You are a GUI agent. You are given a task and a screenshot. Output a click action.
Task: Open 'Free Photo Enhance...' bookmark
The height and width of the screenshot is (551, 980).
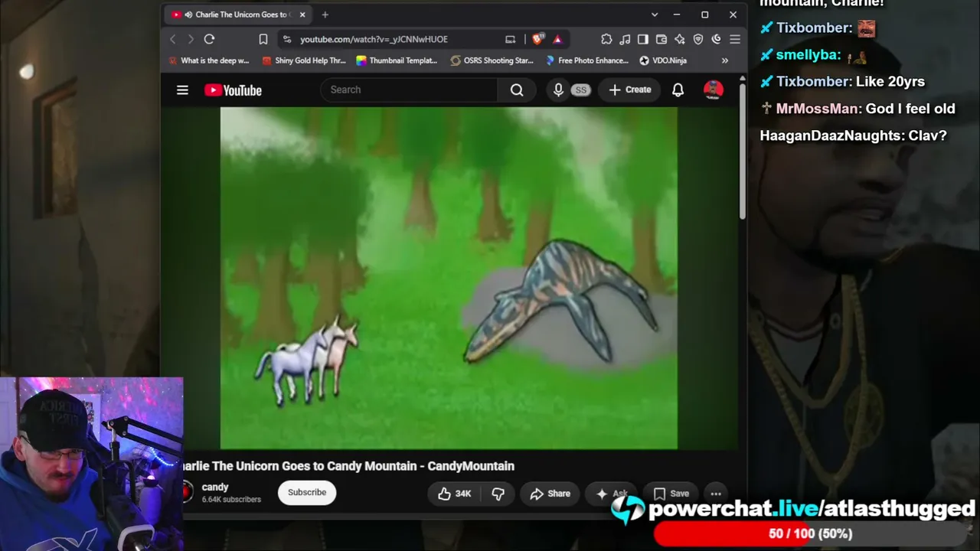[x=587, y=60]
